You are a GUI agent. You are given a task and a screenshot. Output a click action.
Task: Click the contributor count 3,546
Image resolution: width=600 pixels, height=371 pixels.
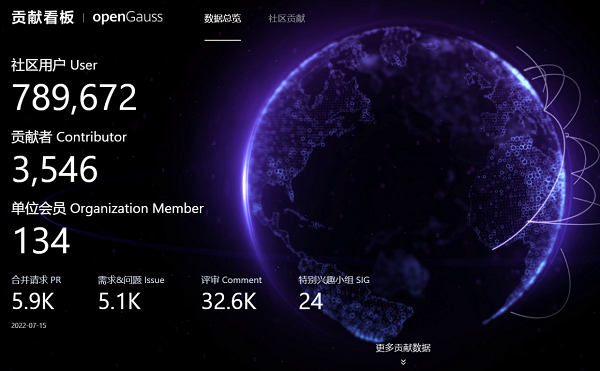tap(55, 169)
